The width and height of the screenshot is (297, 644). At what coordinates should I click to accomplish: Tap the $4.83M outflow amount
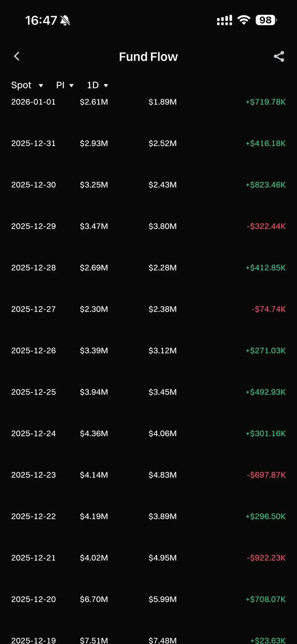tap(162, 475)
